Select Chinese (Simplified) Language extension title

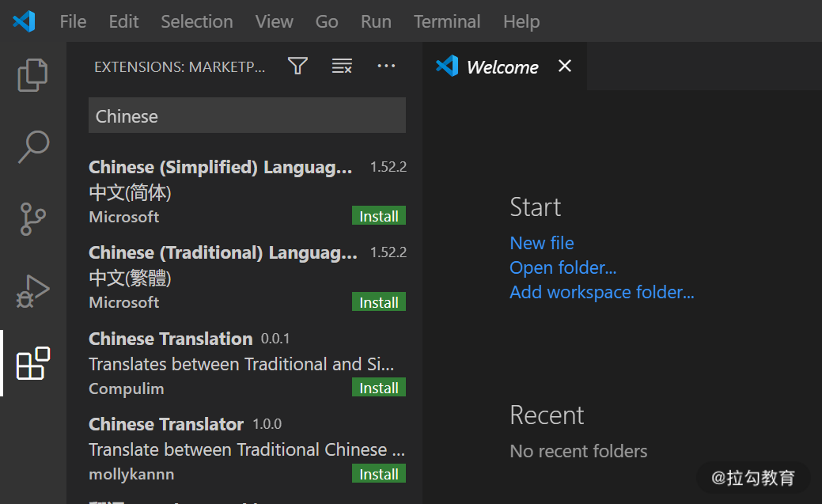(220, 167)
